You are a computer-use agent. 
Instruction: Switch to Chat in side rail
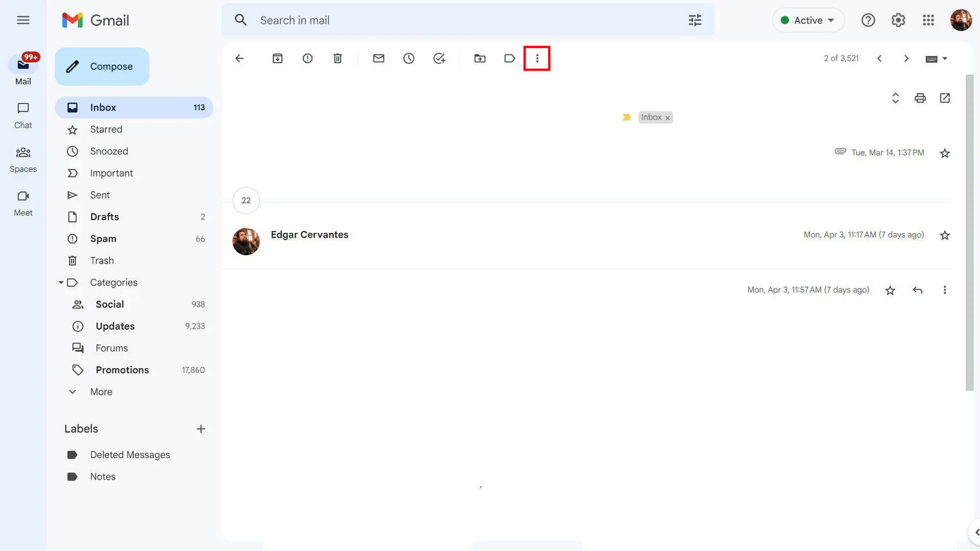coord(23,115)
